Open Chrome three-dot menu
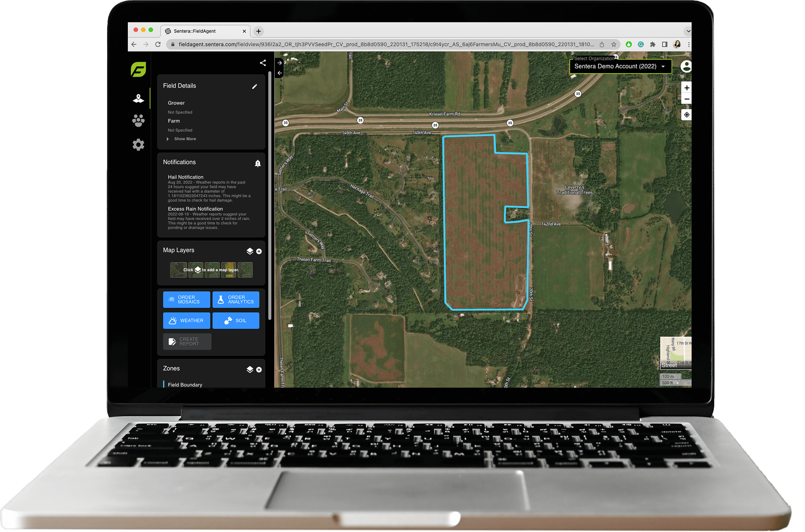 (x=689, y=45)
